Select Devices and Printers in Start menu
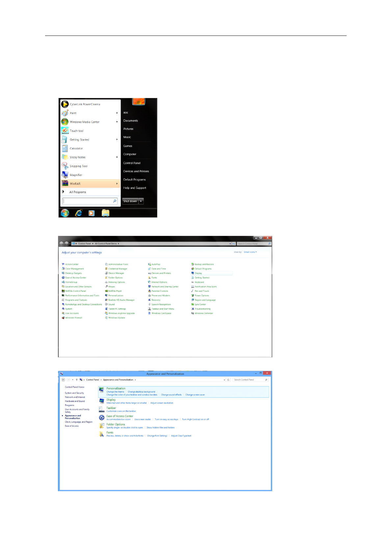This screenshot has width=392, height=554. pos(136,171)
